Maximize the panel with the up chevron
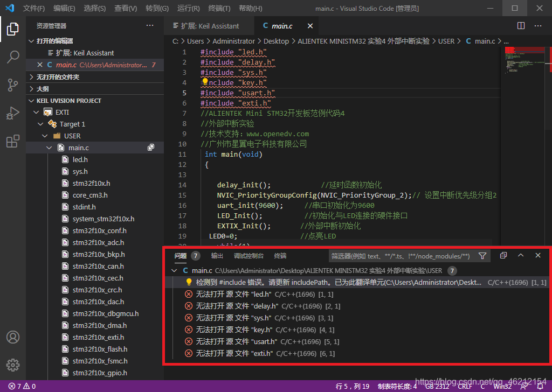This screenshot has height=392, width=552. pyautogui.click(x=521, y=256)
